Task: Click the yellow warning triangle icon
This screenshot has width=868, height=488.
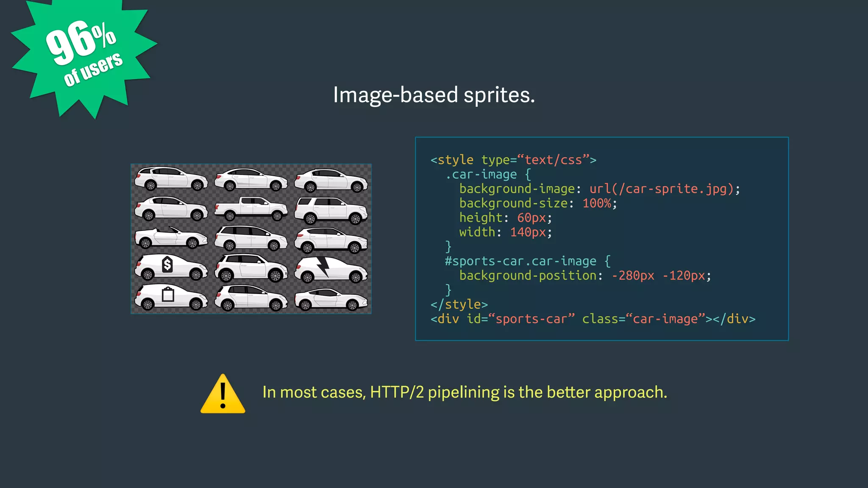Action: 223,394
